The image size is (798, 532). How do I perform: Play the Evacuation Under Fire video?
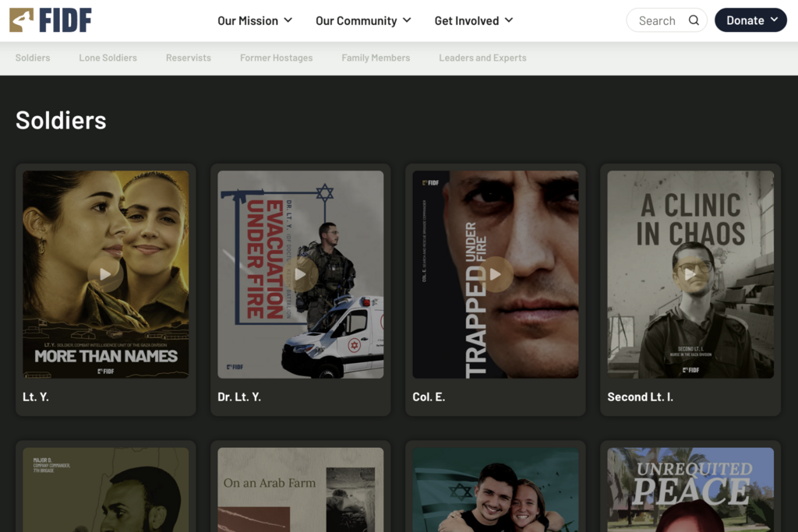click(300, 274)
